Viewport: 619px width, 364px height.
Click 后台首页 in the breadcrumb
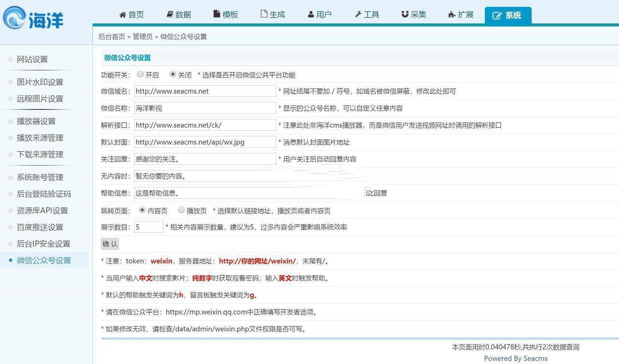tap(112, 36)
